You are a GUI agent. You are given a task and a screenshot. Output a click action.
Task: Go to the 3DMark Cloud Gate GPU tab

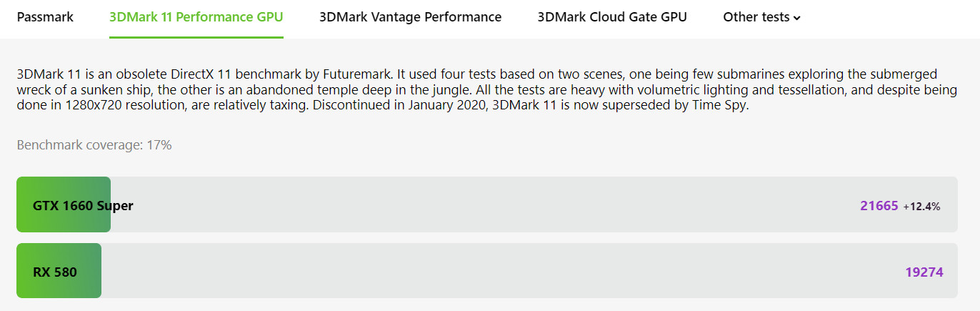point(612,17)
